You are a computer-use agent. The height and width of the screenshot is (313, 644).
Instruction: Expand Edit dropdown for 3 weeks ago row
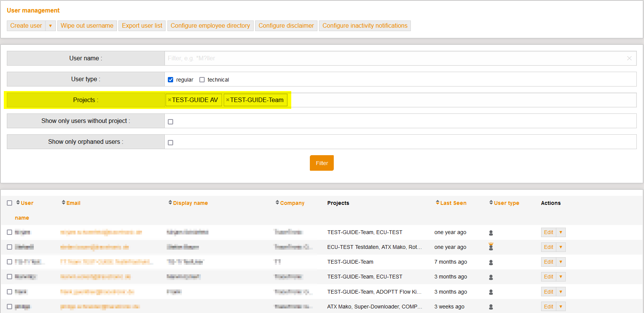tap(561, 307)
